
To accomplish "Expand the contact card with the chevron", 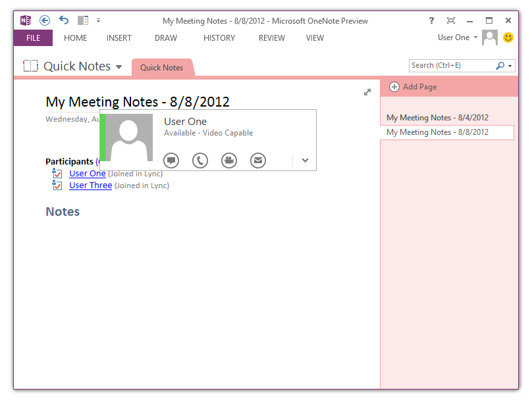I will (x=305, y=161).
